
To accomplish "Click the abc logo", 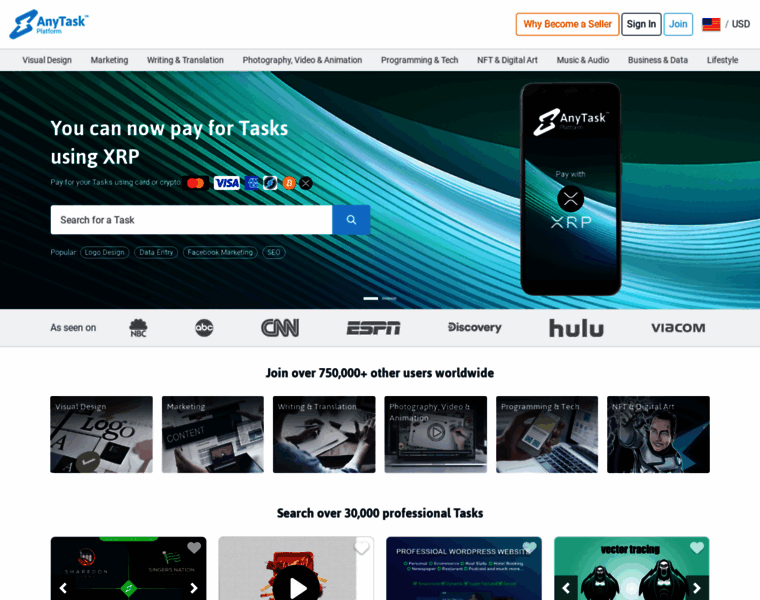I will (204, 328).
